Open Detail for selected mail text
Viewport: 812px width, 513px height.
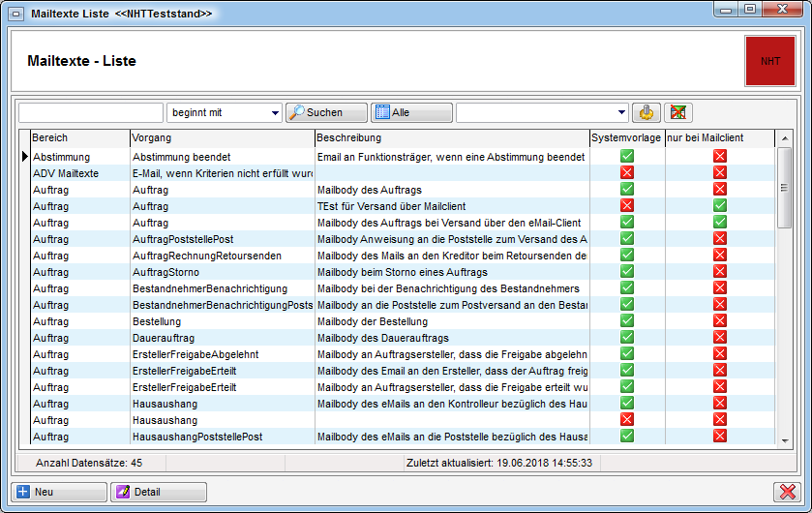[158, 492]
